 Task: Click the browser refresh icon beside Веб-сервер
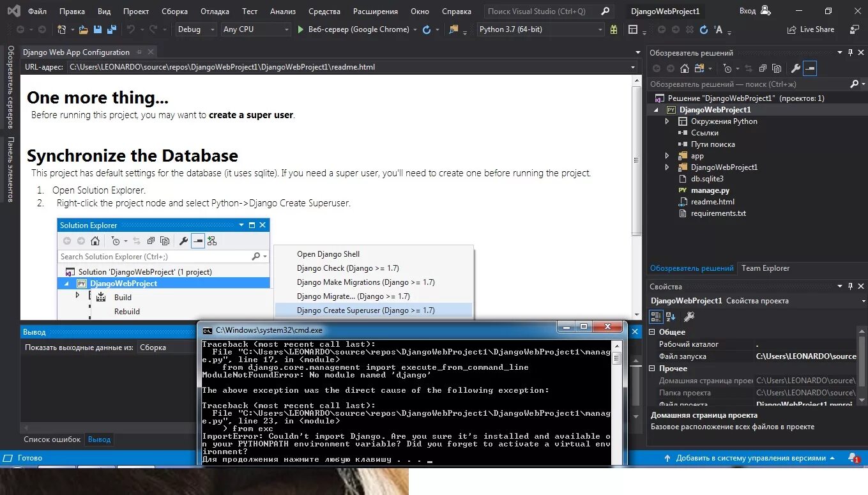coord(427,29)
